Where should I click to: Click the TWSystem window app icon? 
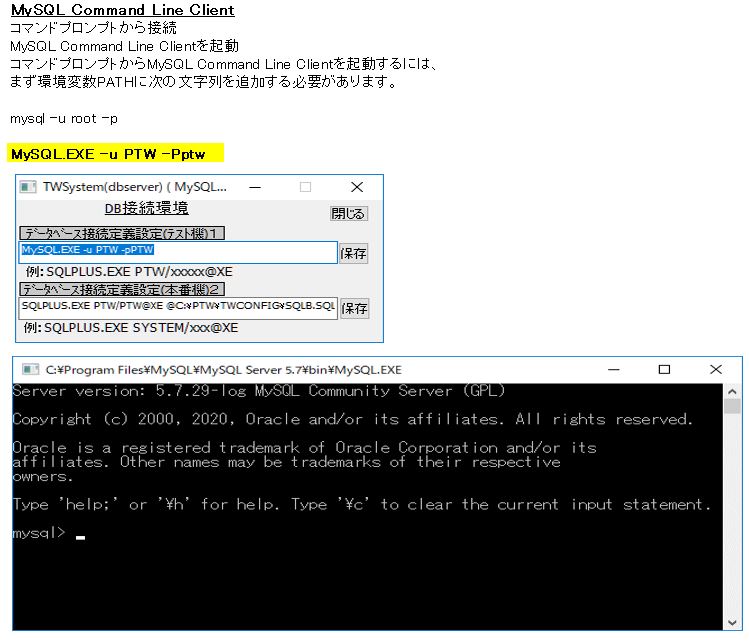click(x=28, y=187)
